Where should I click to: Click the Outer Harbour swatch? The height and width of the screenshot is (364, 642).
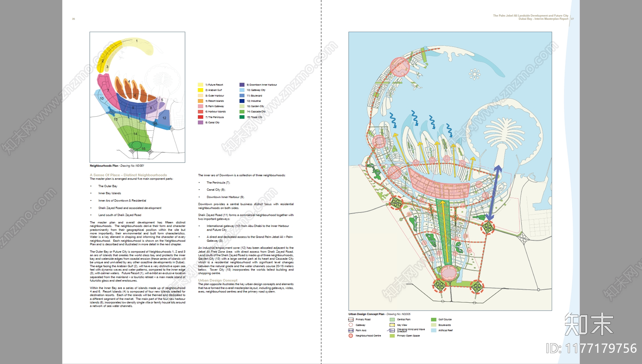coord(200,95)
